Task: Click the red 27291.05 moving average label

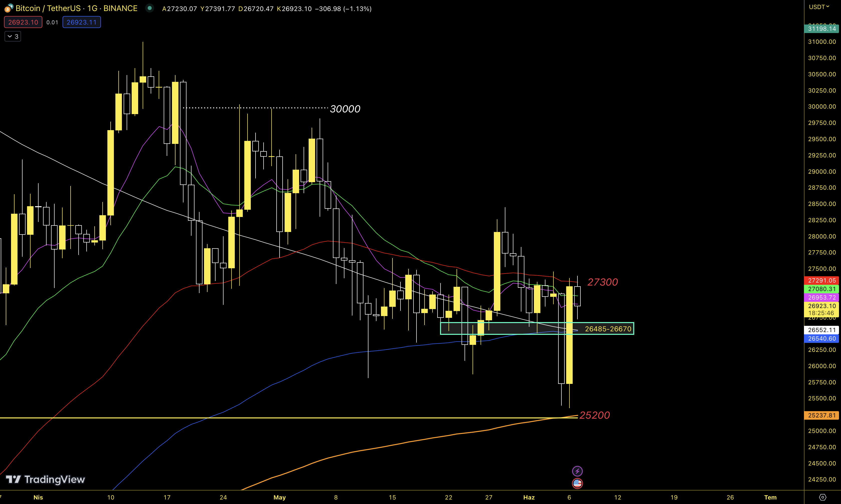Action: (822, 281)
